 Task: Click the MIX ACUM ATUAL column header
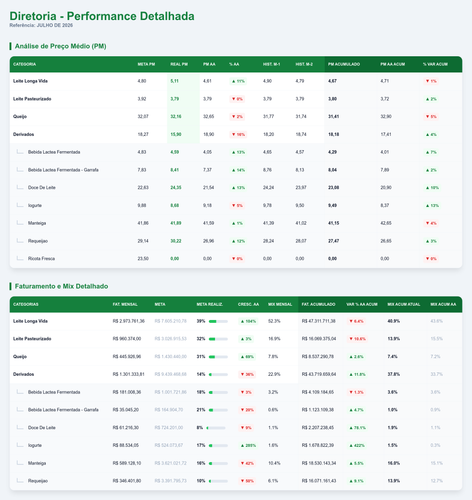[x=404, y=304]
